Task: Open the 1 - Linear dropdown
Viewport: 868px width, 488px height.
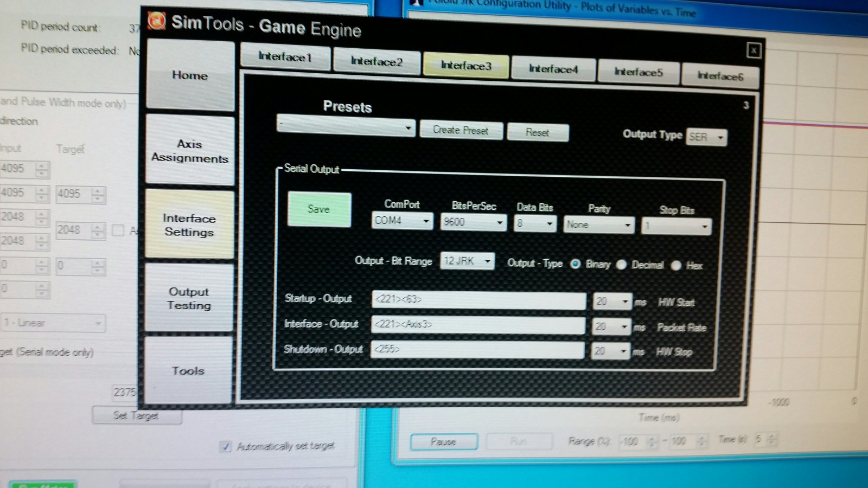Action: [x=53, y=323]
